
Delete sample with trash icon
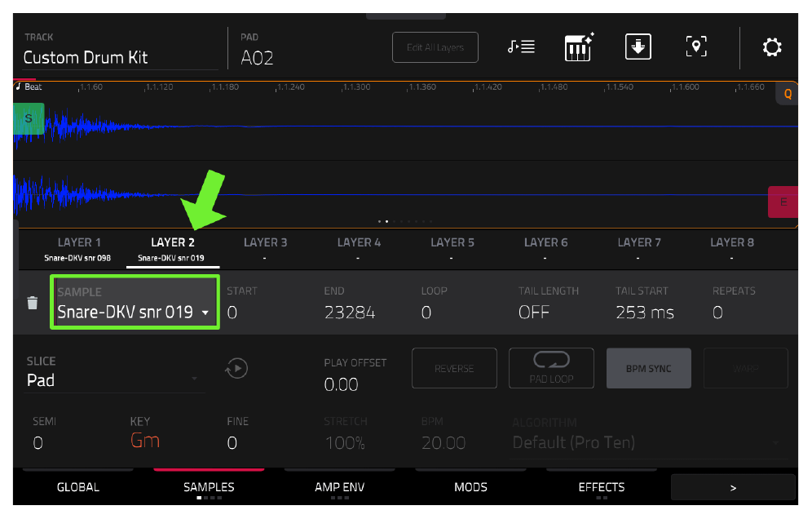(x=32, y=303)
